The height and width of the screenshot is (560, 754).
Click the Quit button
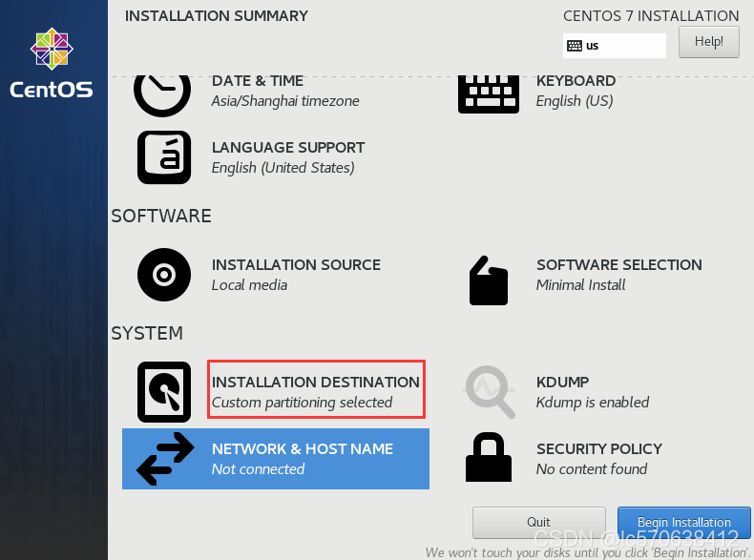click(x=538, y=523)
